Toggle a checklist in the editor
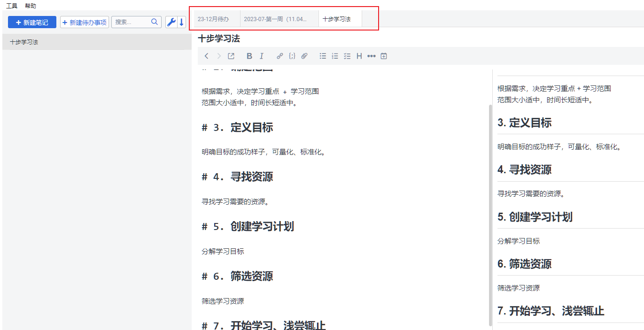Screen dimensions: 644x330 click(x=347, y=56)
